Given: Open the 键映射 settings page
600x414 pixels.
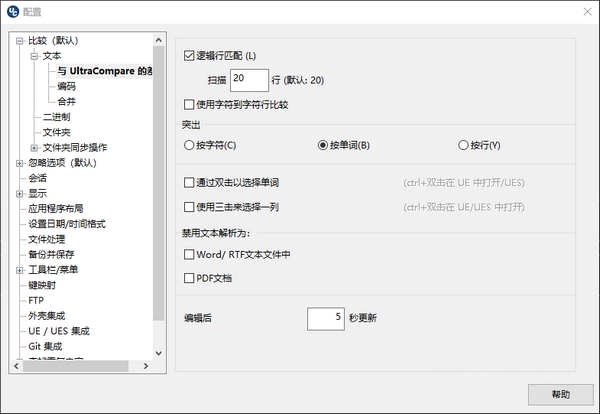Looking at the screenshot, I should [42, 285].
